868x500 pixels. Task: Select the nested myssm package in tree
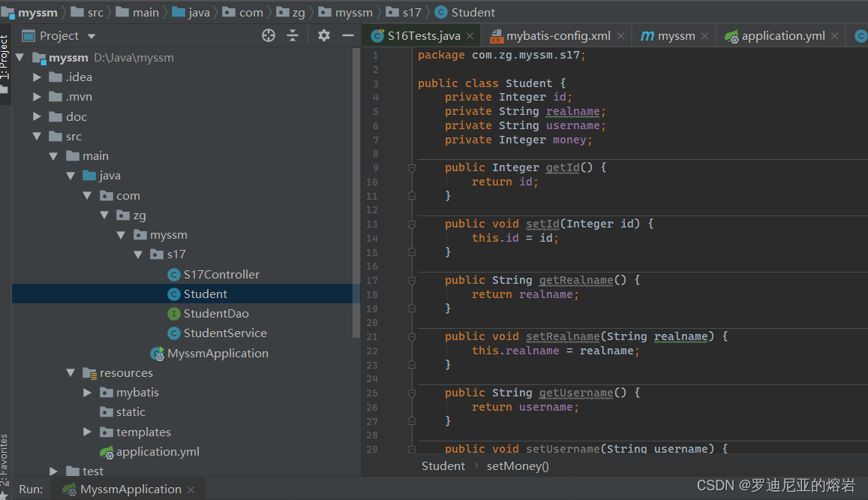point(161,235)
